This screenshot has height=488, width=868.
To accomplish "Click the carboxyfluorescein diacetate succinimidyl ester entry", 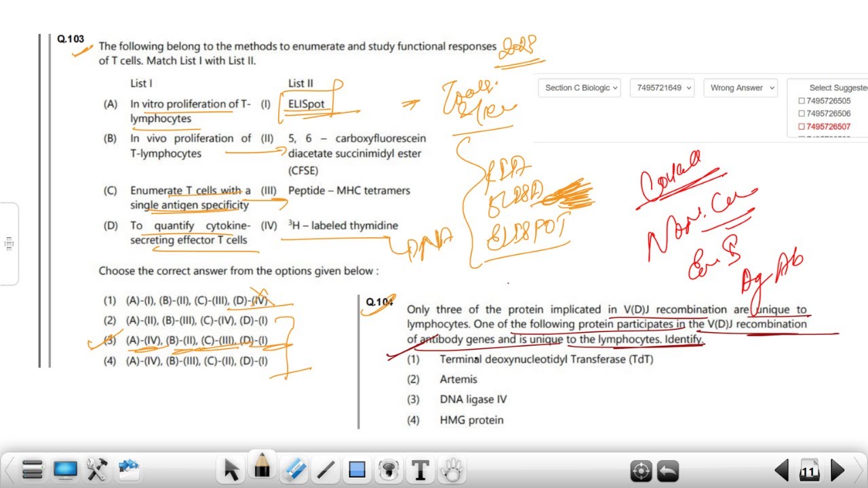I will 357,154.
